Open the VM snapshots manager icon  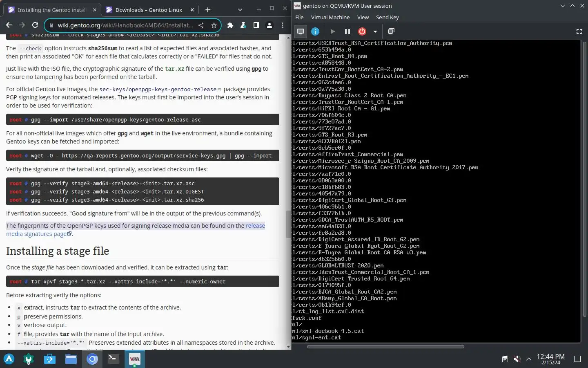point(391,31)
